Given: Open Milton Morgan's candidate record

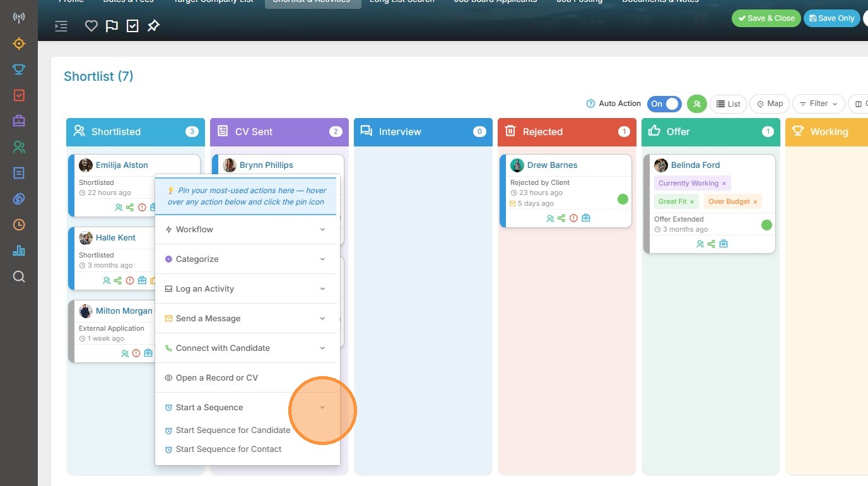Looking at the screenshot, I should click(x=124, y=311).
